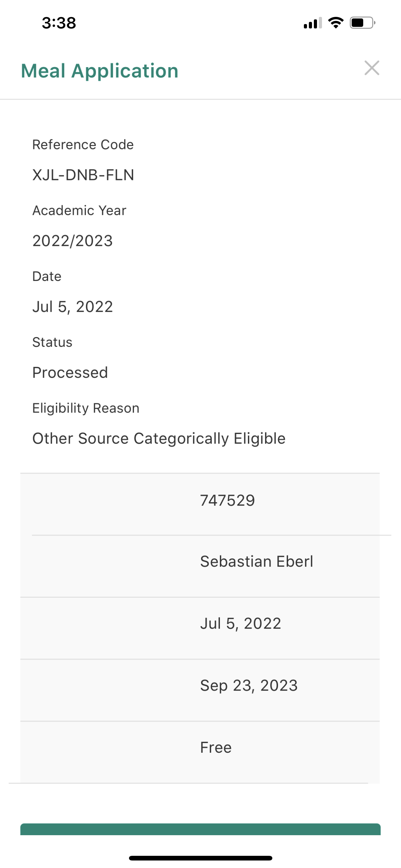401x868 pixels.
Task: Select the reference code XJL-DNB-FLN
Action: click(83, 175)
